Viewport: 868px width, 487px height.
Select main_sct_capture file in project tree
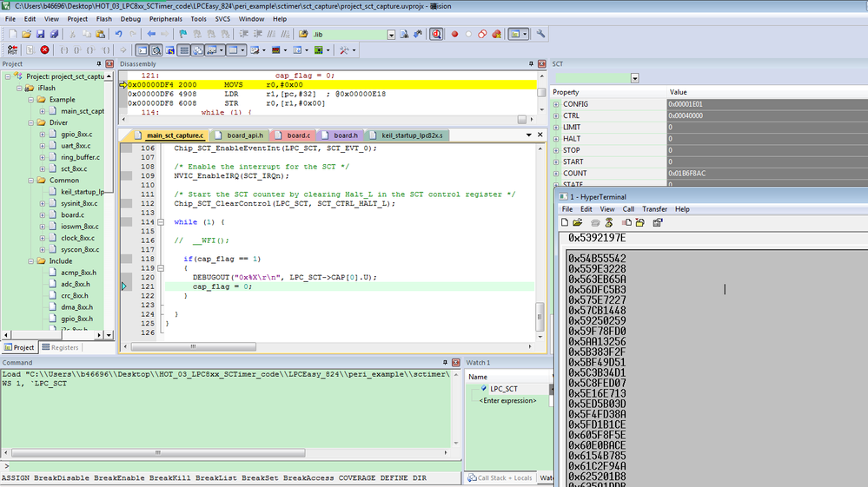[x=77, y=111]
